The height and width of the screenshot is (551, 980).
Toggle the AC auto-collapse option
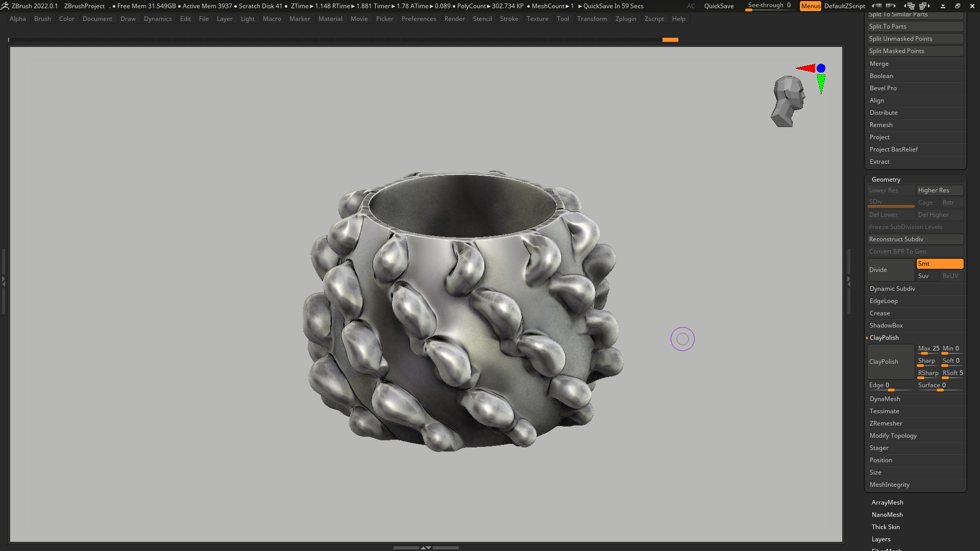pos(691,6)
